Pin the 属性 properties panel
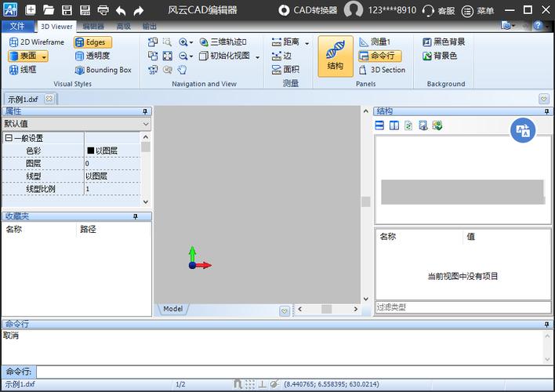 tap(145, 111)
